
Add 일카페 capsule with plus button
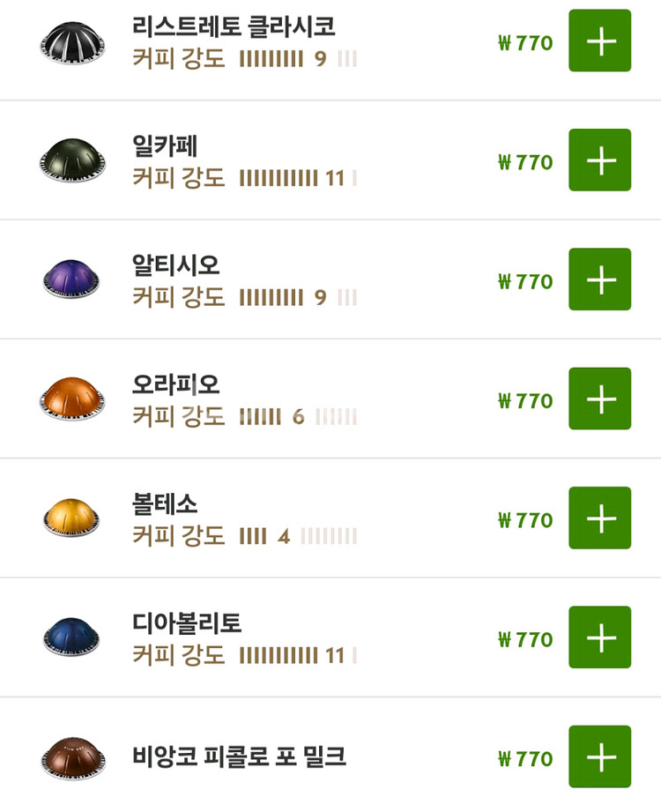pos(599,160)
